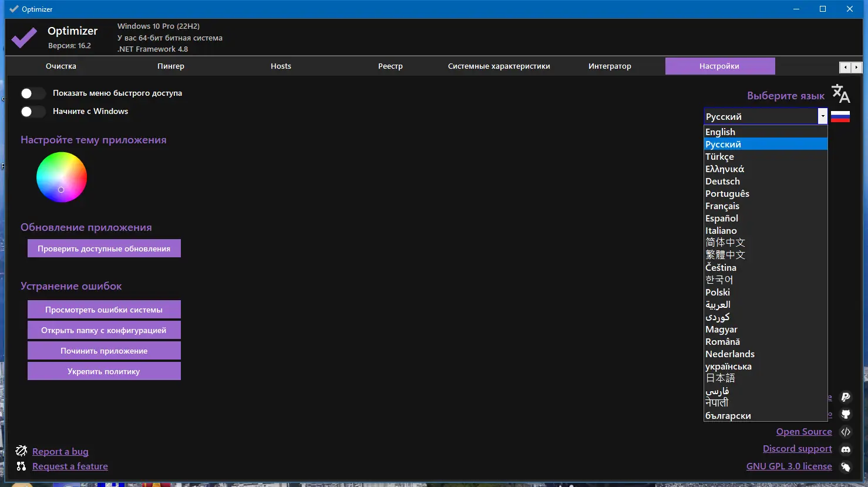
Task: Open the GitHub icon
Action: pos(846,414)
